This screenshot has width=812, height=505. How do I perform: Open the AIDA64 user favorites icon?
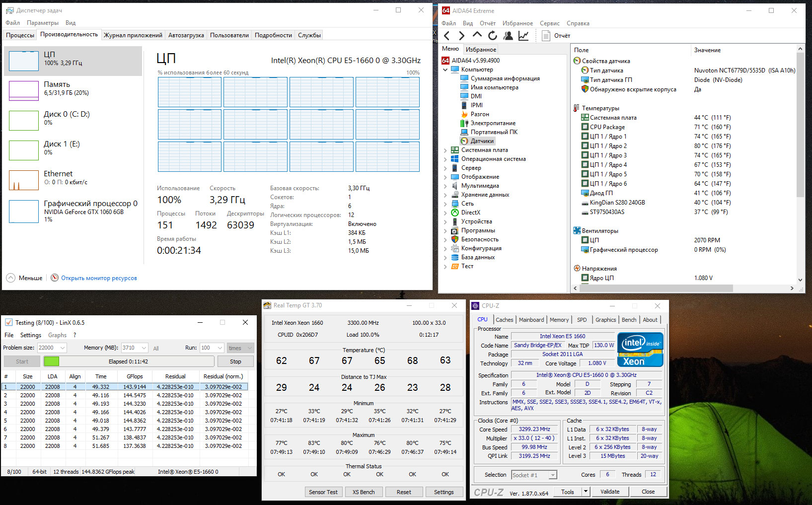tap(508, 36)
